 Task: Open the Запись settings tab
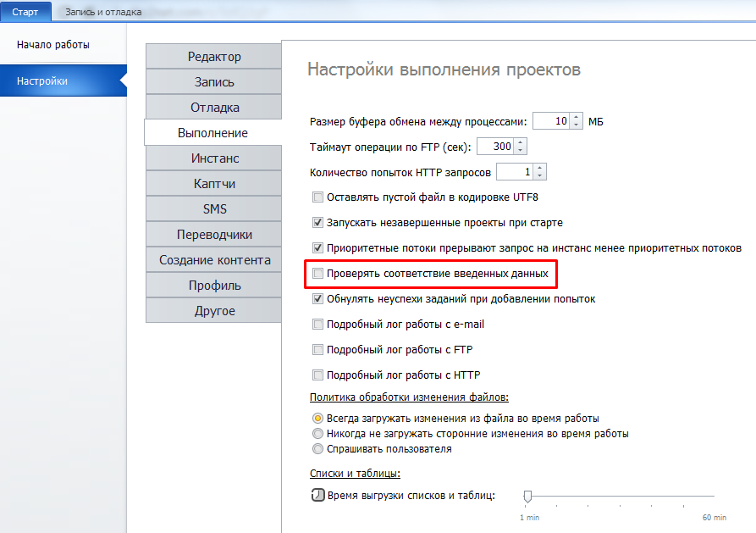click(x=213, y=82)
